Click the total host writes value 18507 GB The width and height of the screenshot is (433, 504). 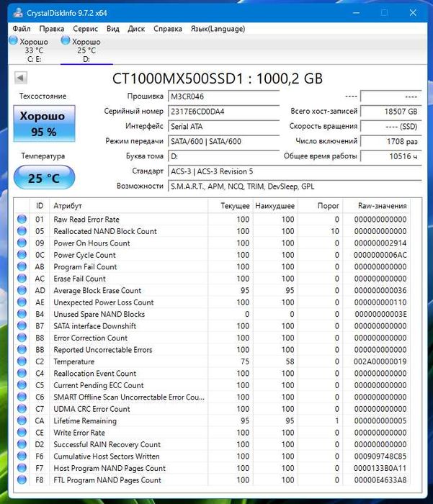coord(391,111)
